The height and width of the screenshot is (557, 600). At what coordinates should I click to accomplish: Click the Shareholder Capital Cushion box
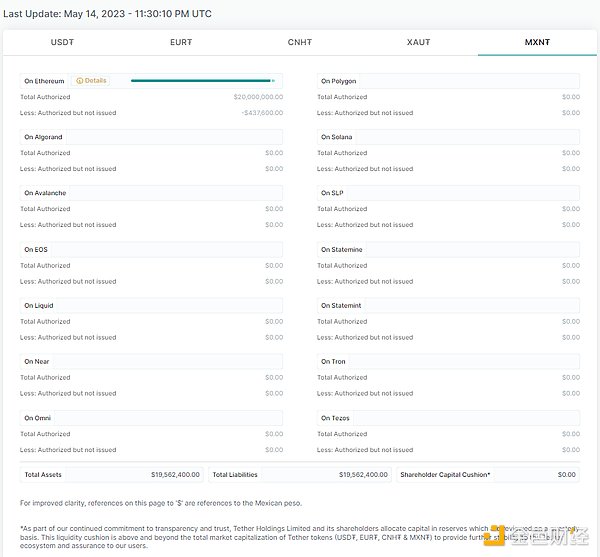(x=487, y=474)
